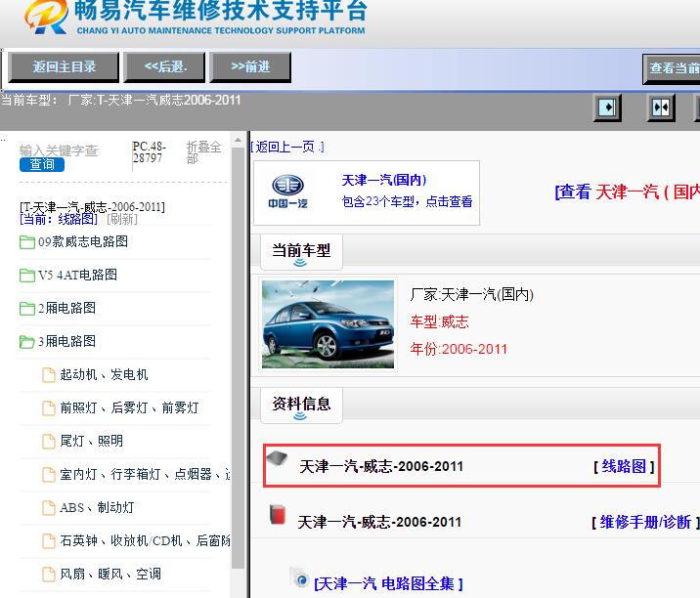
Task: Open the 维修手册/诊断 link
Action: click(x=645, y=522)
